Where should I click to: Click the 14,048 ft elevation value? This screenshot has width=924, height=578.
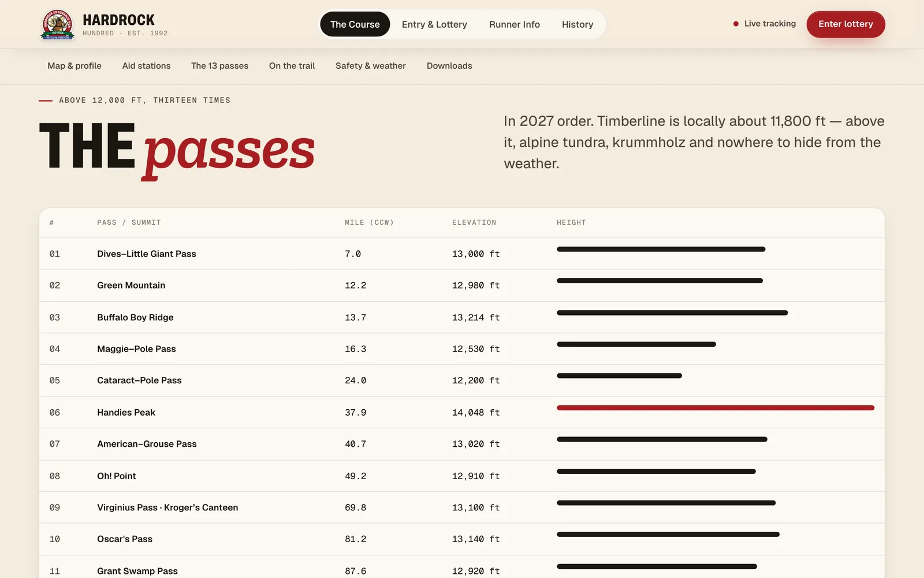476,413
